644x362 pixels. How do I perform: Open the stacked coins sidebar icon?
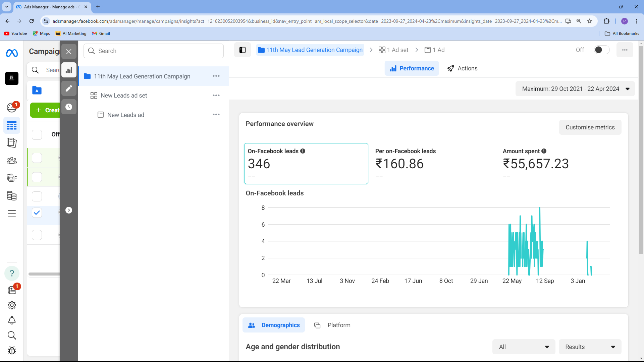click(12, 196)
